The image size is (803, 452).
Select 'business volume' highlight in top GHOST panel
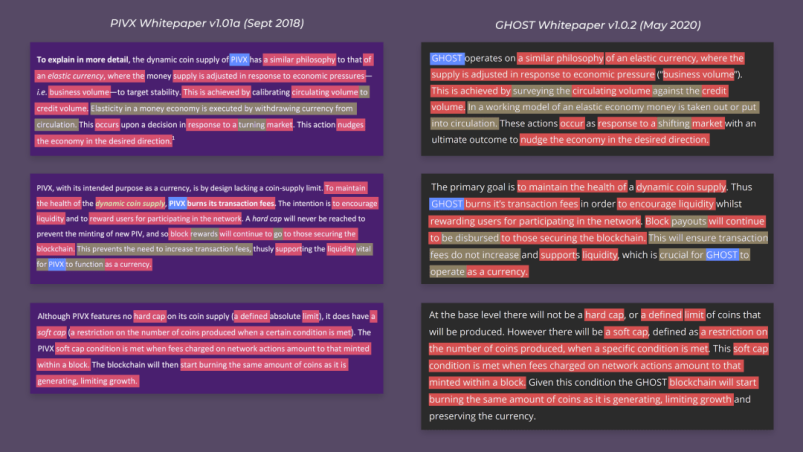point(699,74)
